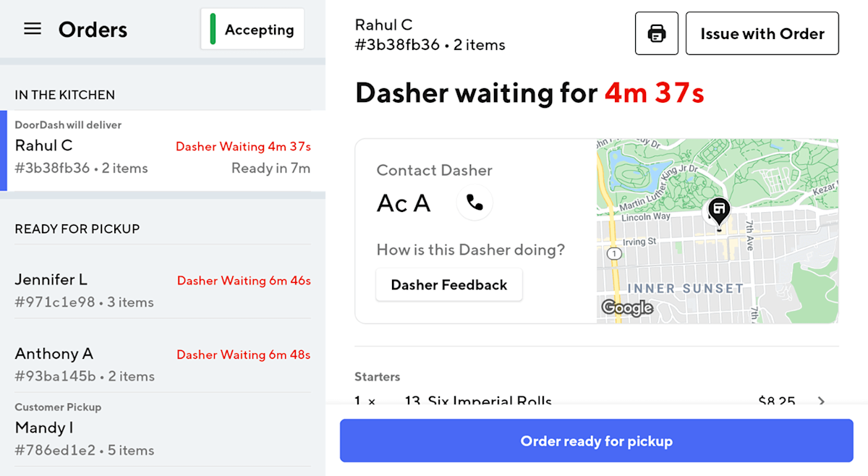The image size is (868, 476).
Task: Open the hamburger navigation menu
Action: point(32,29)
